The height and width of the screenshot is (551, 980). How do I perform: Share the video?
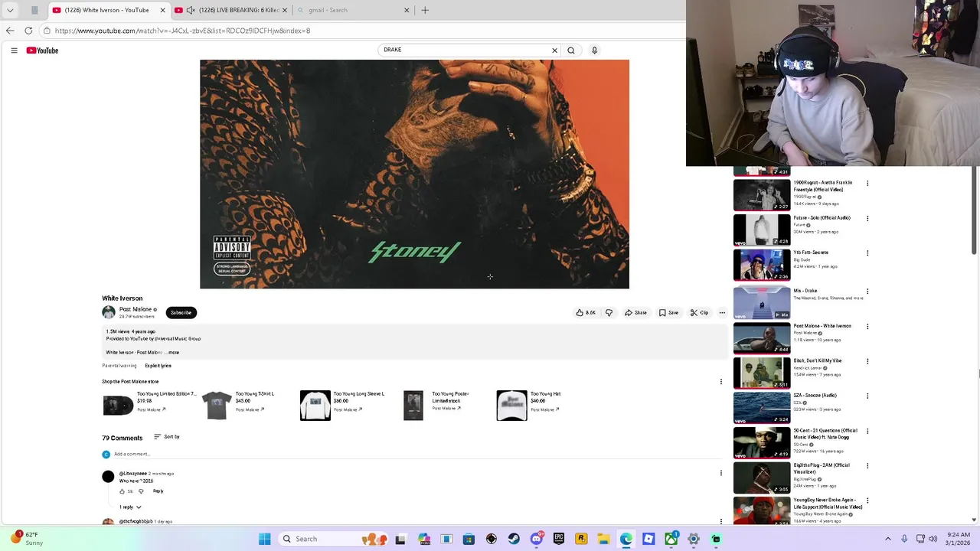click(x=635, y=312)
